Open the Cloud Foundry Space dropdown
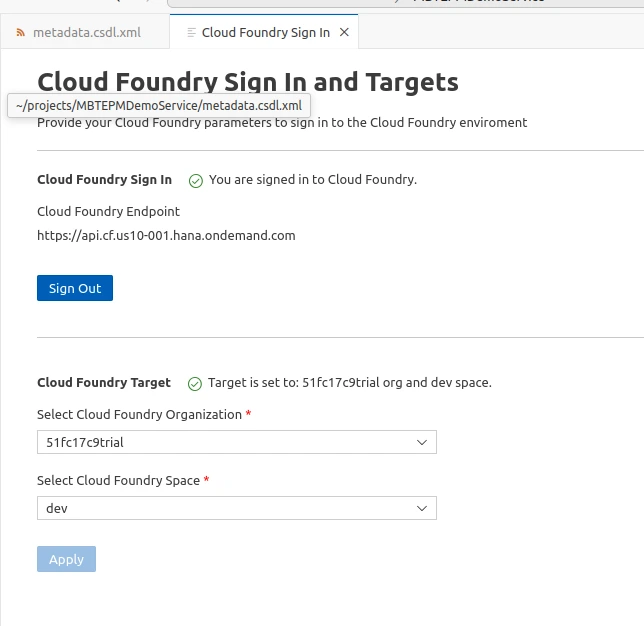Screen dimensions: 644x626 click(x=237, y=508)
